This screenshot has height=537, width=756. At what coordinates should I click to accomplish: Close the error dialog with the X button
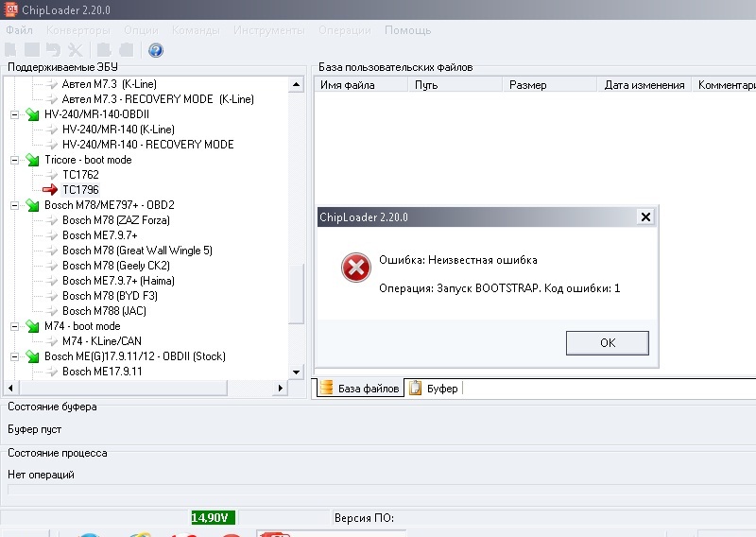645,217
